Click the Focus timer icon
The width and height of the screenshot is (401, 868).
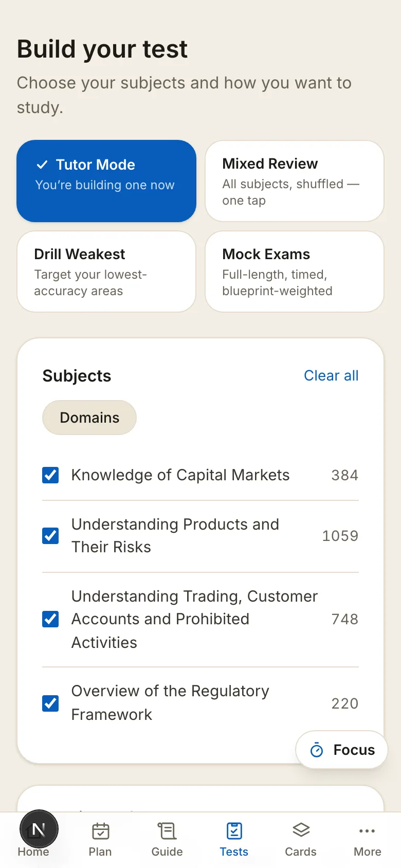pos(317,750)
